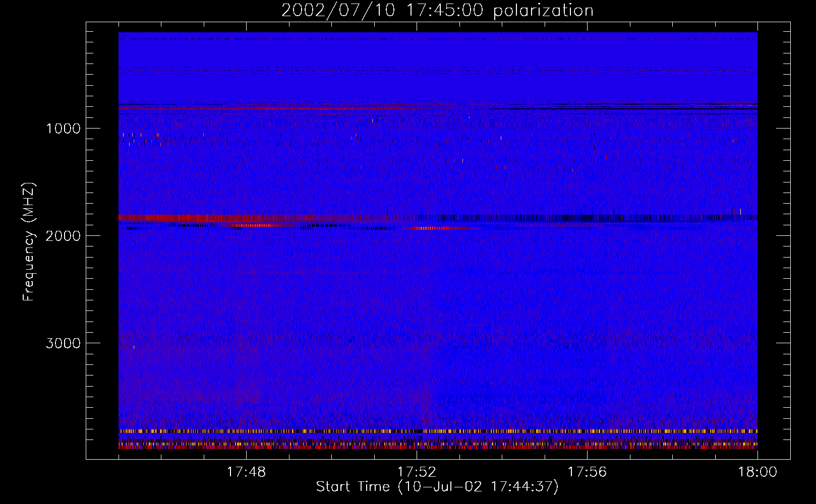Click the 3000 frequency tick label
816x504 pixels.
(x=63, y=343)
